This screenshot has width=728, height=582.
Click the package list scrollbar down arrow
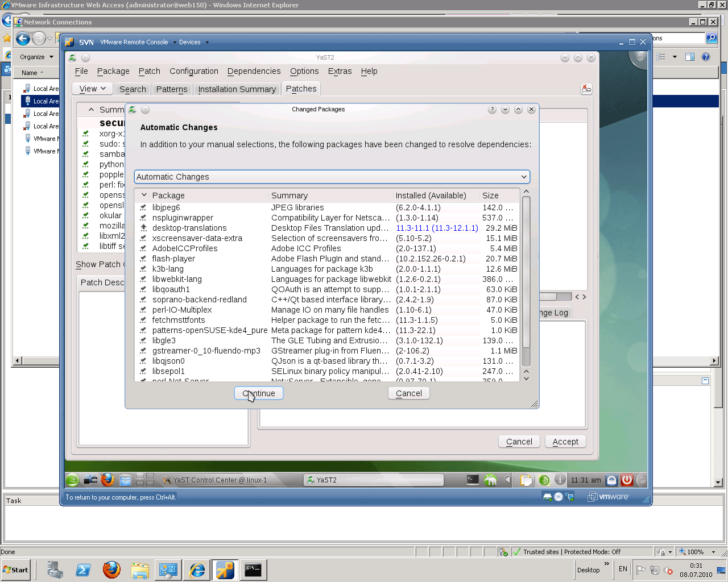coord(526,378)
